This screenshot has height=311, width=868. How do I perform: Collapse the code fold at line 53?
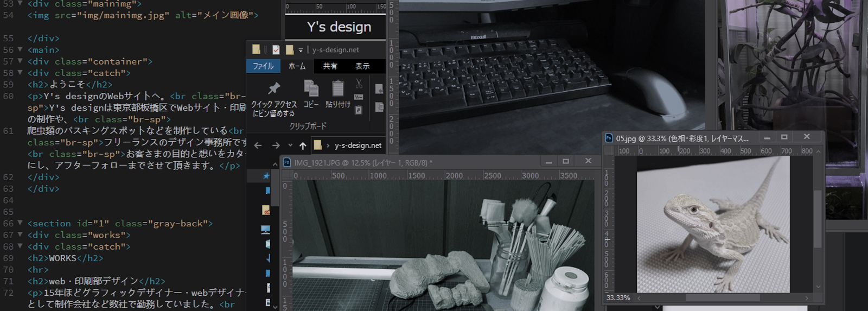tap(20, 3)
